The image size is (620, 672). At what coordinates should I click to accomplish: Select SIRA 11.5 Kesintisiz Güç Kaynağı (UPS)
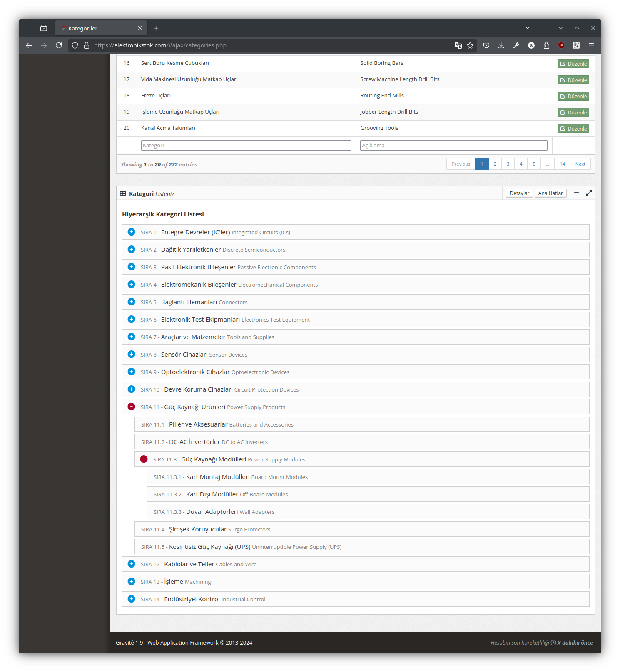pos(362,546)
